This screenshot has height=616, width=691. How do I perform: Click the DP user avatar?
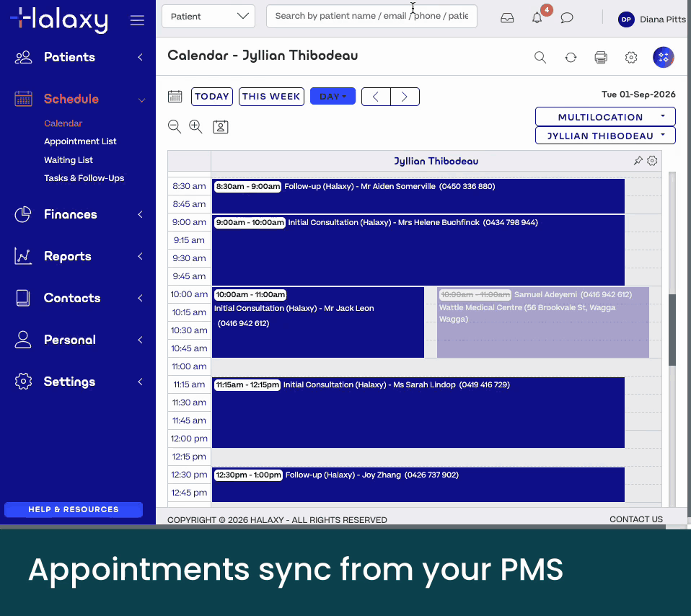pyautogui.click(x=626, y=19)
